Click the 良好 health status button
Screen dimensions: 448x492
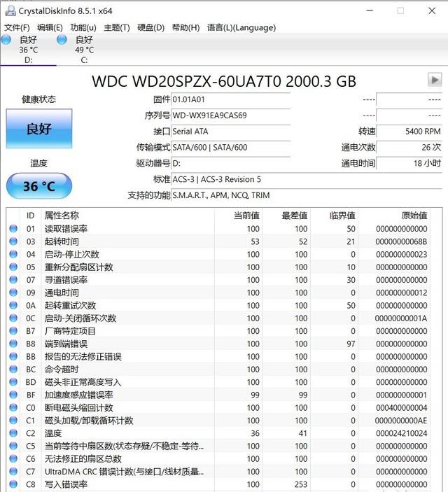[x=39, y=129]
